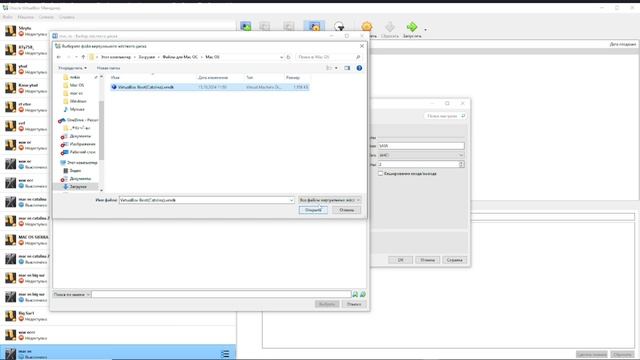Screen dimensions: 640x360
Task: Toggle the Кэширование ввода/вывода checkbox
Action: [x=380, y=174]
